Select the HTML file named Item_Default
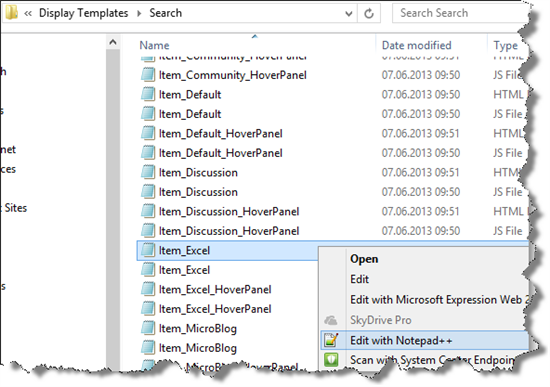This screenshot has height=387, width=550. [190, 94]
